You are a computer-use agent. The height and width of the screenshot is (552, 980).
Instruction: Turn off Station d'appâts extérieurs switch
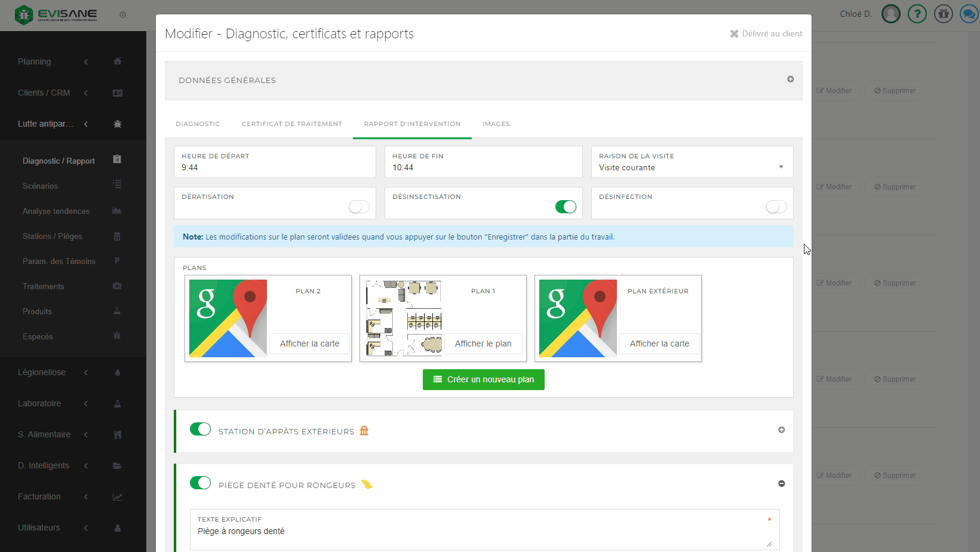200,430
